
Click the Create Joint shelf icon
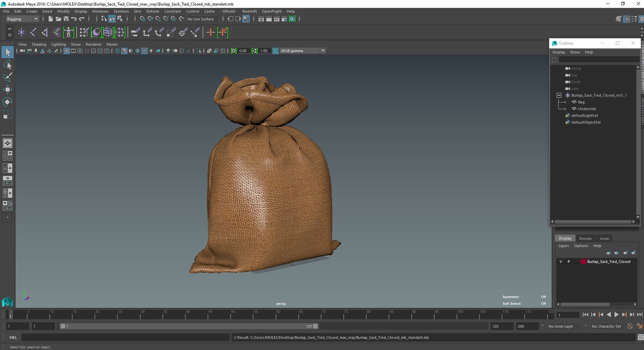(33, 32)
